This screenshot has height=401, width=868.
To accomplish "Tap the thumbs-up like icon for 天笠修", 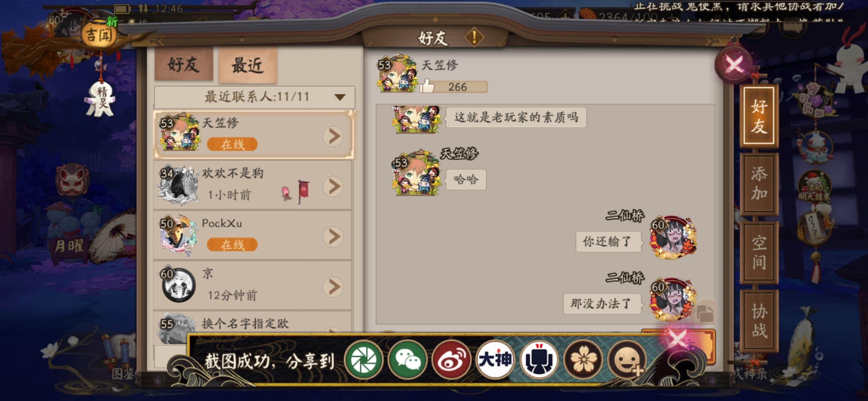I will tap(427, 86).
